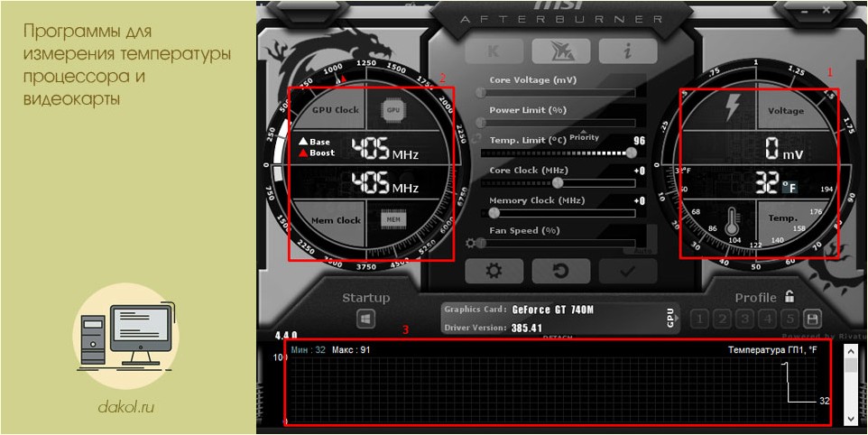Click the 'Mem Clock' label tile
This screenshot has height=435, width=868.
(336, 220)
